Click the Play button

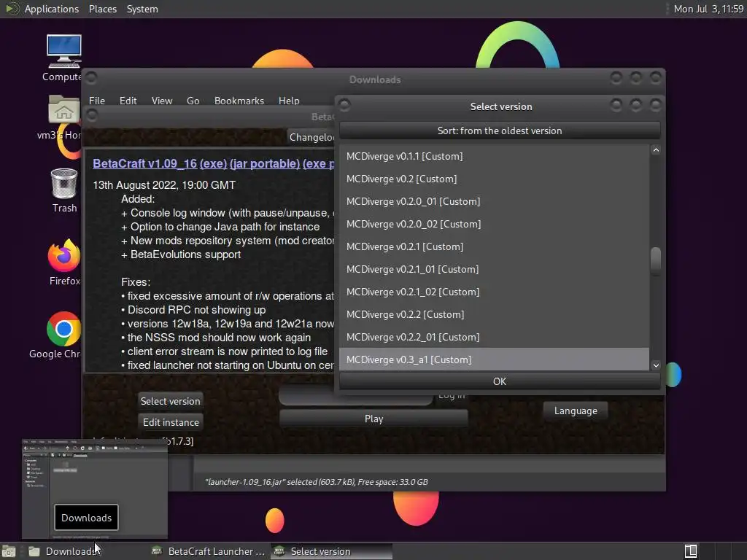tap(373, 419)
